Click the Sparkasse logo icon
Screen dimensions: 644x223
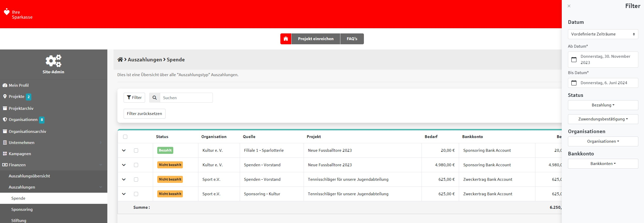7,12
